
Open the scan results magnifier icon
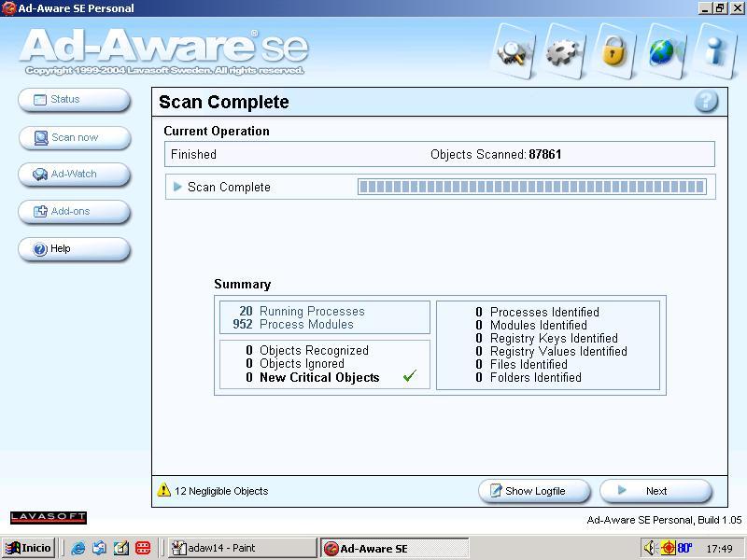pos(513,51)
